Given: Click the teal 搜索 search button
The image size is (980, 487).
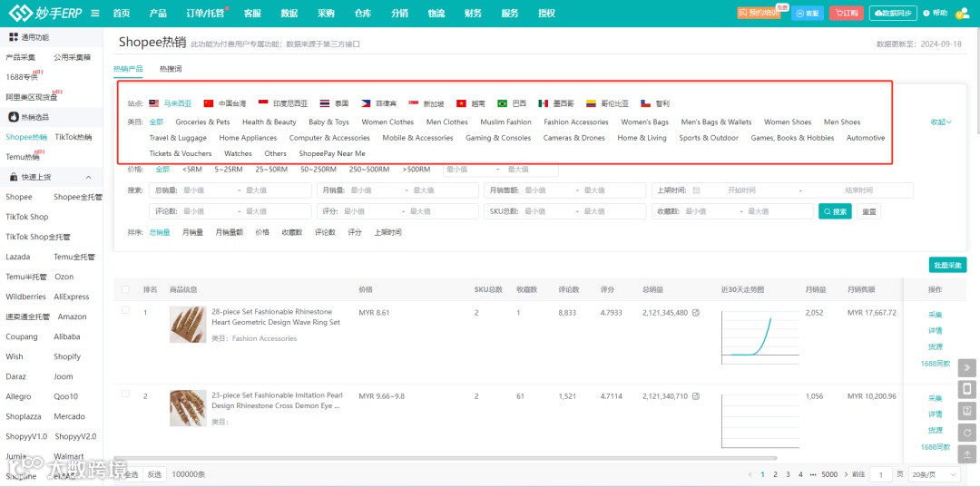Looking at the screenshot, I should click(835, 211).
